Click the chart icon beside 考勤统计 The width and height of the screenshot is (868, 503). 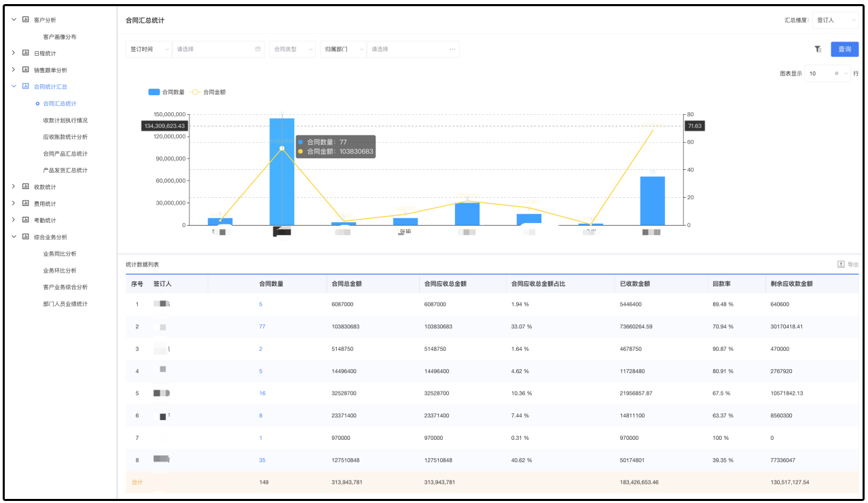click(26, 220)
